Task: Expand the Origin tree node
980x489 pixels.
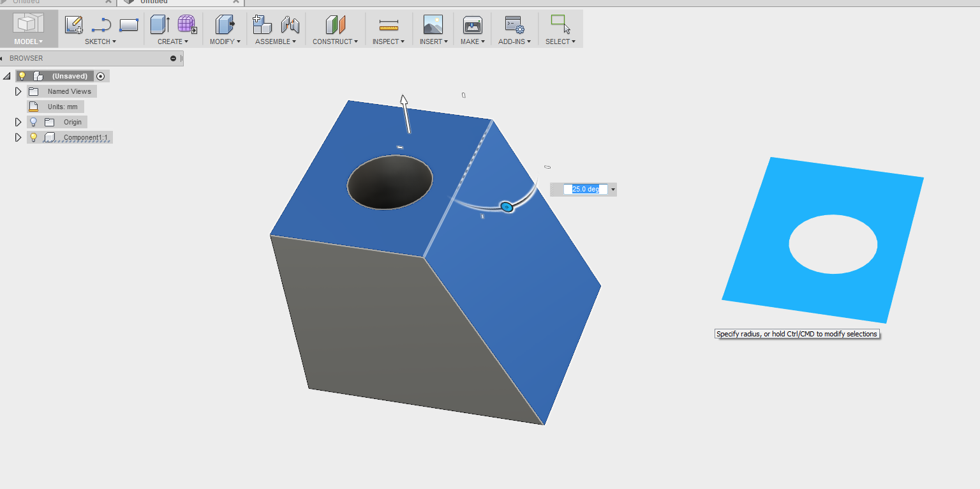Action: tap(18, 122)
